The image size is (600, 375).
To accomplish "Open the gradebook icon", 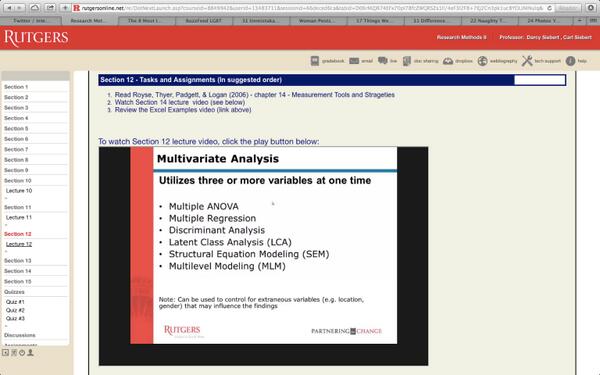I will click(315, 61).
